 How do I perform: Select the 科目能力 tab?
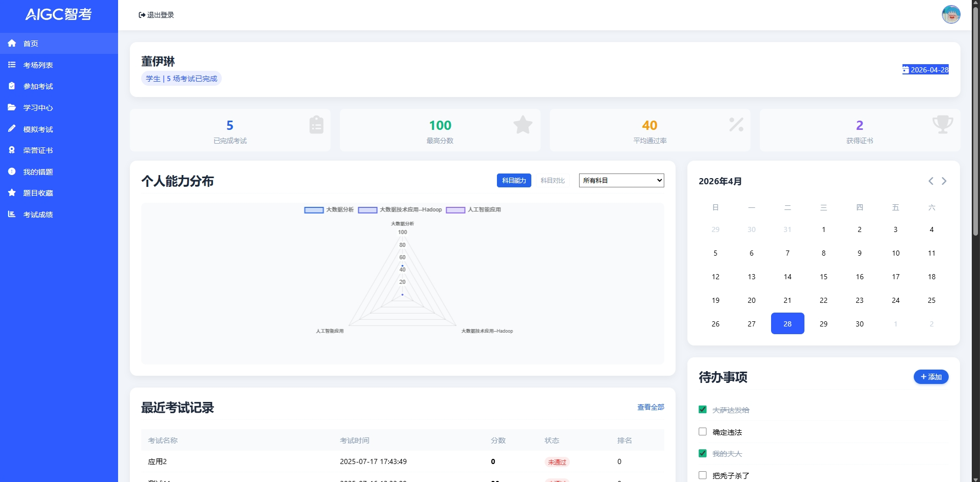[x=514, y=180]
